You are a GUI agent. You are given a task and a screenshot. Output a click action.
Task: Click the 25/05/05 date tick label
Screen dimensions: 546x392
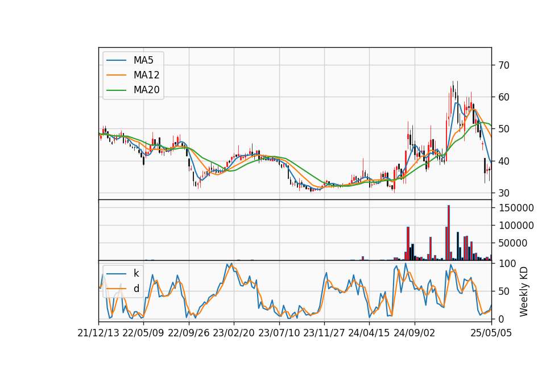(x=491, y=333)
